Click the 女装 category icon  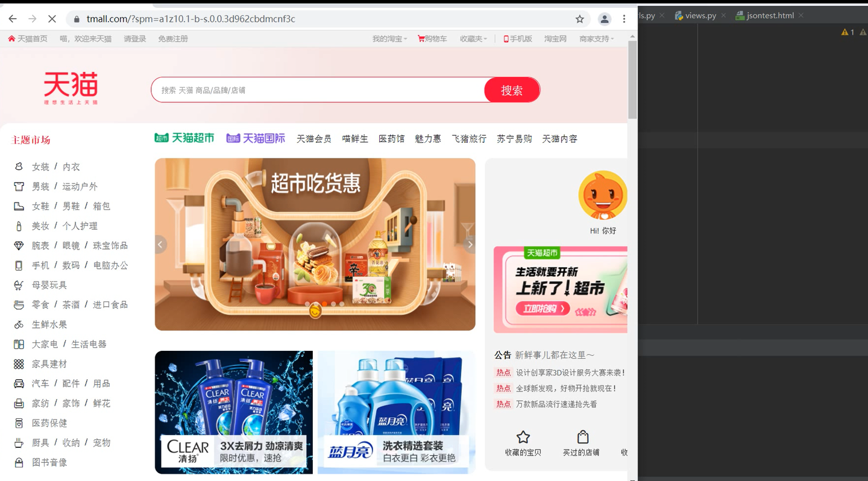[19, 166]
